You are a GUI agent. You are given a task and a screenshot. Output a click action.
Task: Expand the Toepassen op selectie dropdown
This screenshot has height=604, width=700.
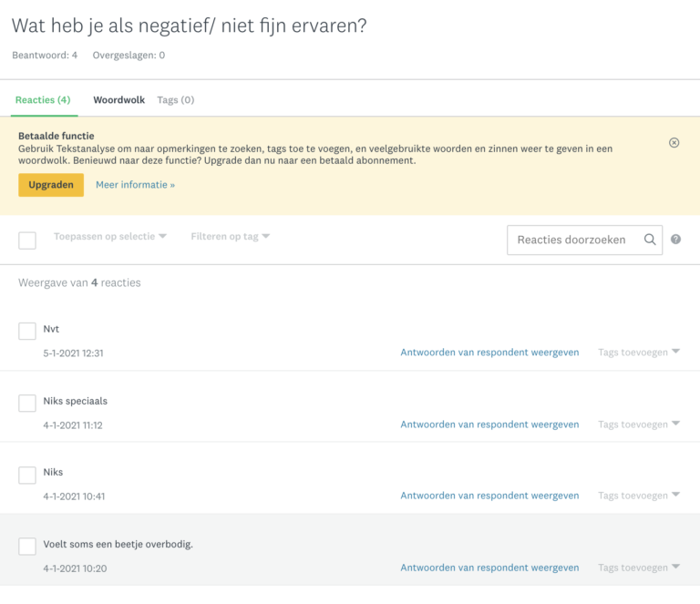coord(109,237)
